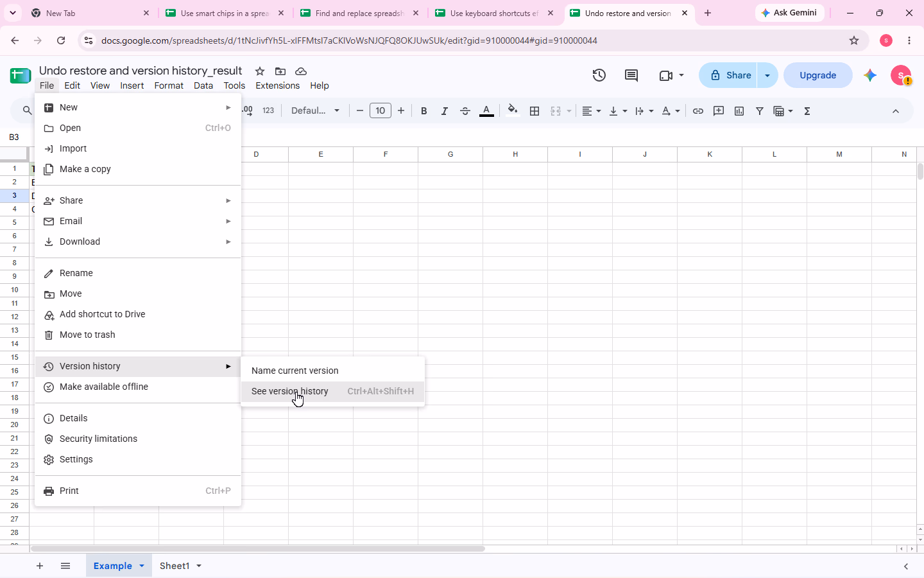Open the comments history icon
This screenshot has height=578, width=924.
click(631, 75)
